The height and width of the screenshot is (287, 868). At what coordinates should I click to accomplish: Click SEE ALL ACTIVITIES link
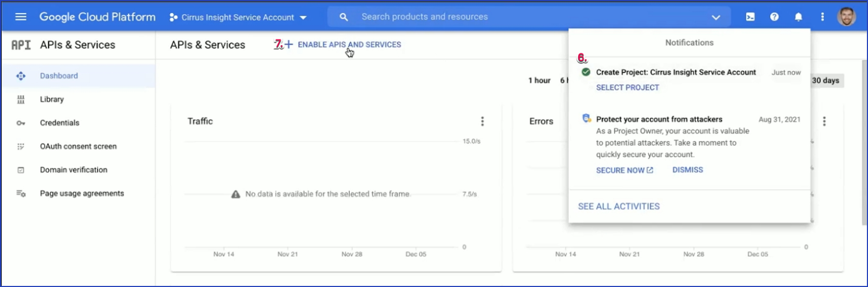pyautogui.click(x=619, y=206)
